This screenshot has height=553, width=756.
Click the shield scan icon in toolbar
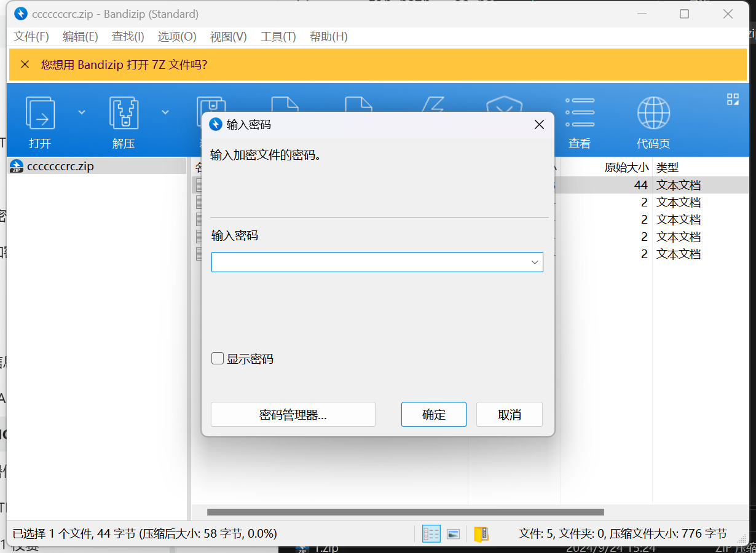tap(505, 104)
